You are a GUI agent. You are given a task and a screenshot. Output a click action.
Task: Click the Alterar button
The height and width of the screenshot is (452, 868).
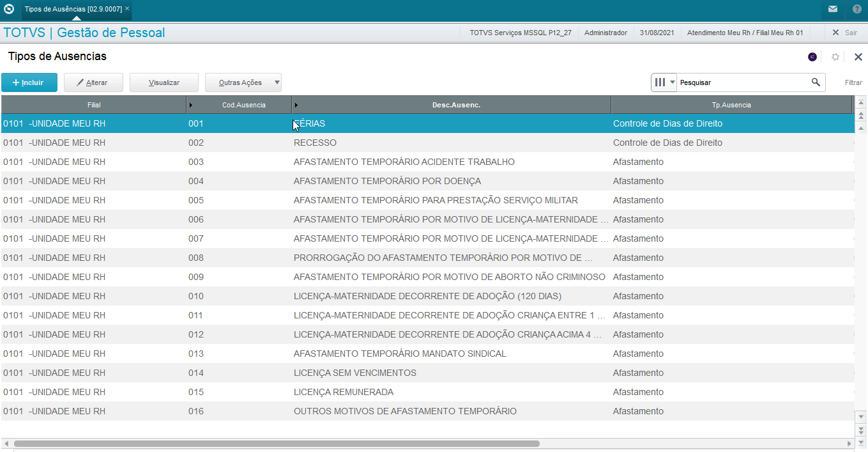tap(93, 82)
